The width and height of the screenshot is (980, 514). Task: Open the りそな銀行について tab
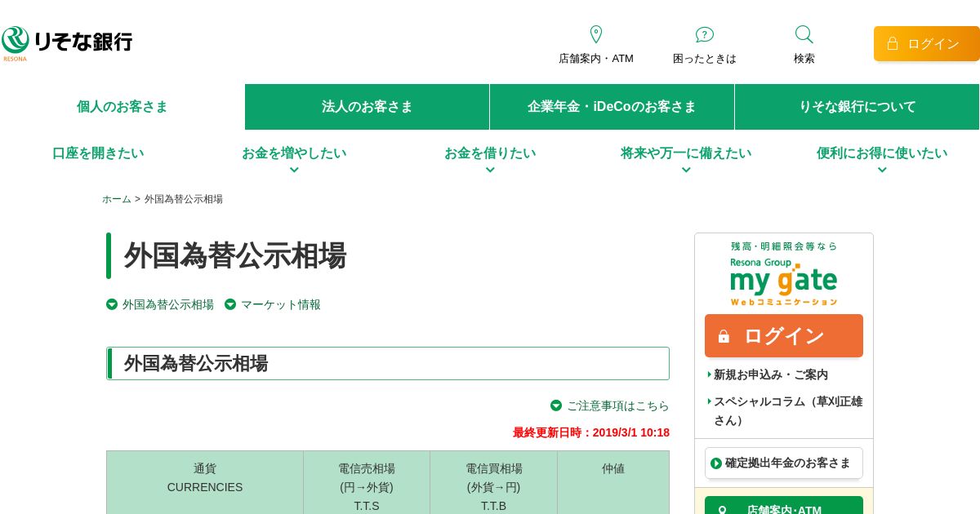pyautogui.click(x=857, y=107)
